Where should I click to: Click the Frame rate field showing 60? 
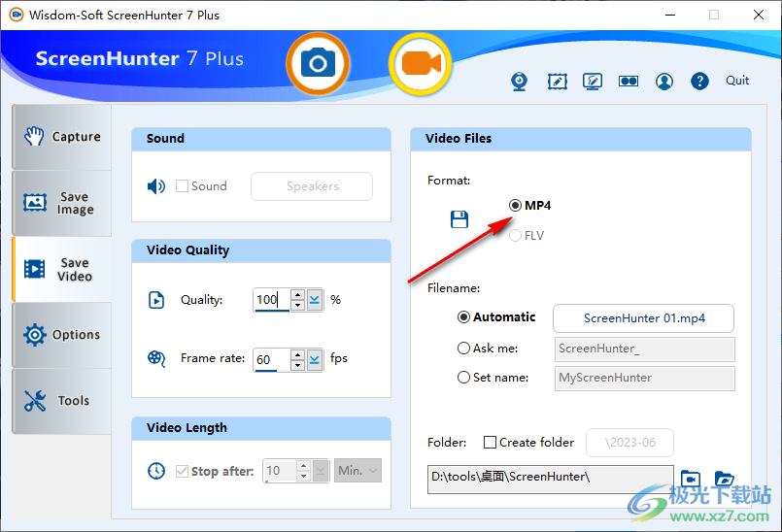point(272,359)
